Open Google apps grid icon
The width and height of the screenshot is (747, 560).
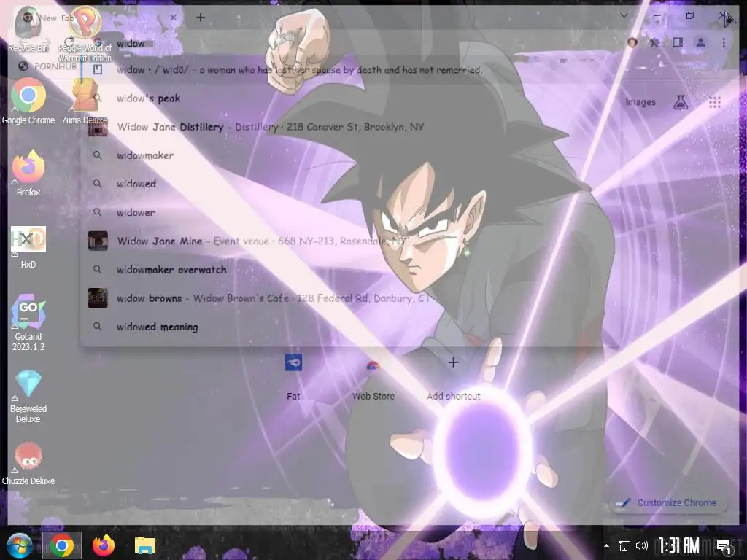pyautogui.click(x=715, y=102)
